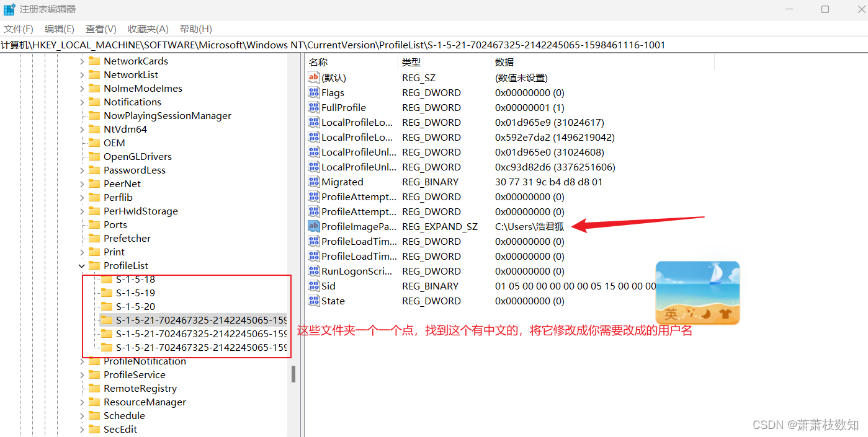Select the Schedule tree item
868x437 pixels.
pyautogui.click(x=124, y=415)
